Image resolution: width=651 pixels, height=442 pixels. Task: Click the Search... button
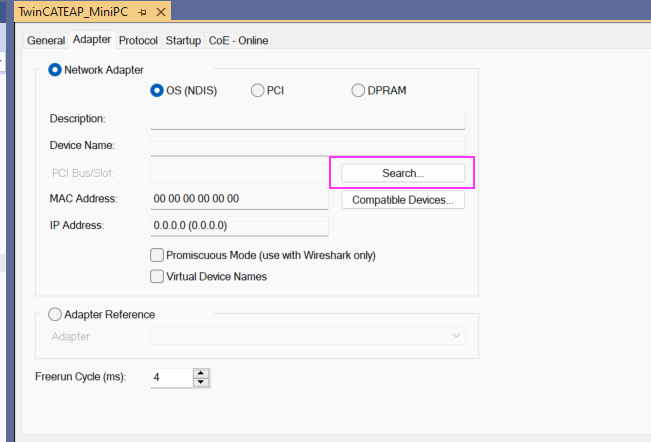coord(403,173)
